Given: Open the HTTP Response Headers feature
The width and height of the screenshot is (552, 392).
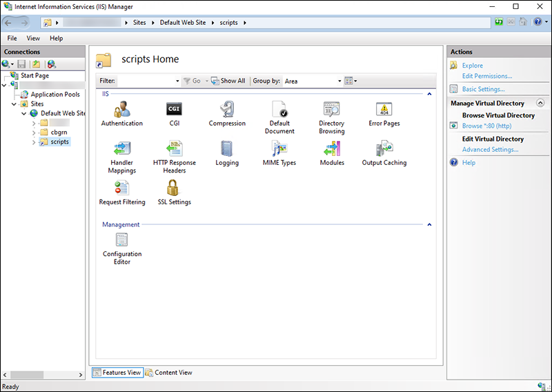Looking at the screenshot, I should 175,157.
